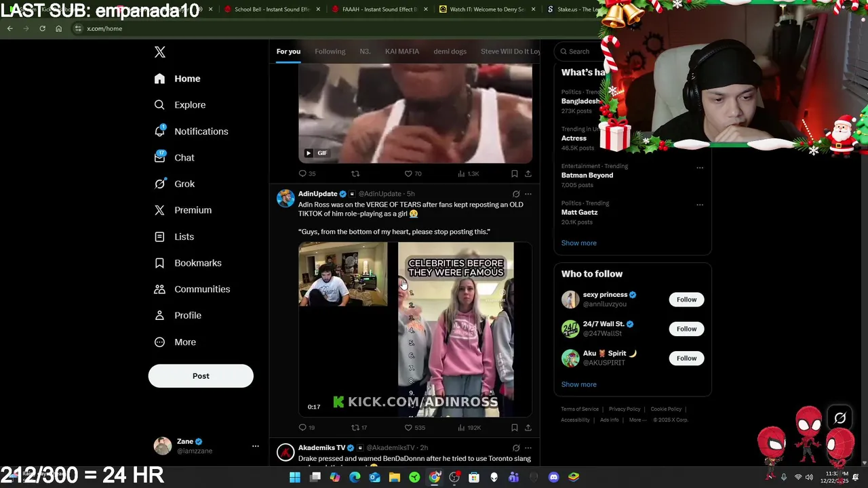The height and width of the screenshot is (488, 868).
Task: Follow the 24/7 Wall St. account
Action: coord(686,329)
